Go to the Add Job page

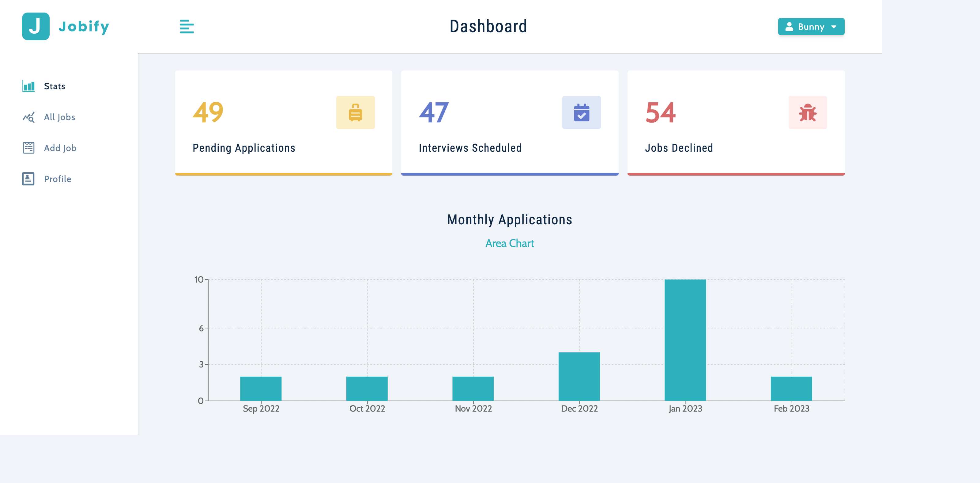[x=60, y=148]
